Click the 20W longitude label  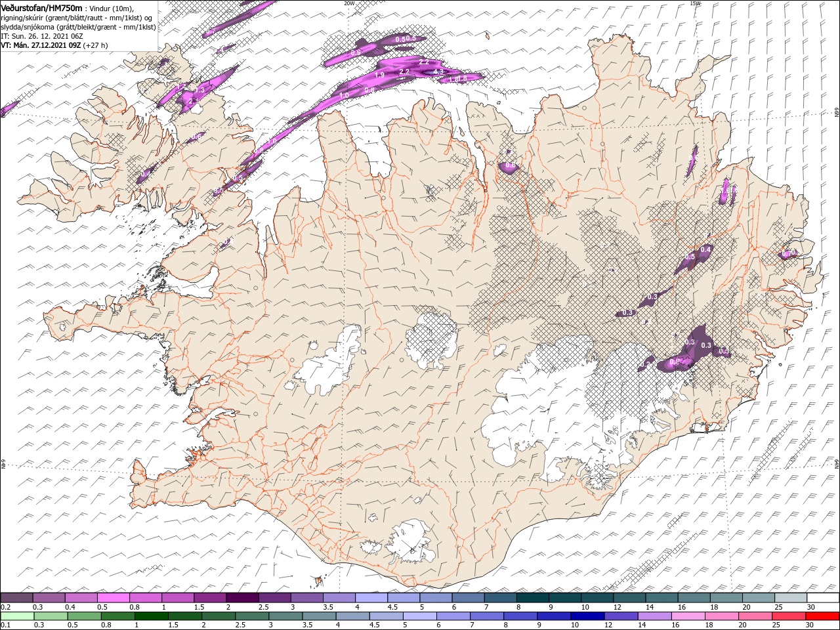coord(349,3)
